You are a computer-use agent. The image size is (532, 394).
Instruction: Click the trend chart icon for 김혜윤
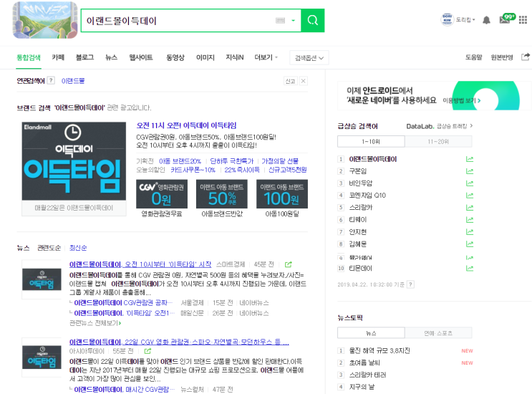click(x=470, y=244)
